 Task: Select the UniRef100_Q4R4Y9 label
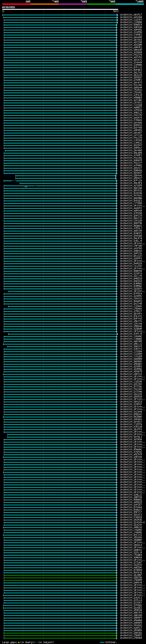[131, 583]
